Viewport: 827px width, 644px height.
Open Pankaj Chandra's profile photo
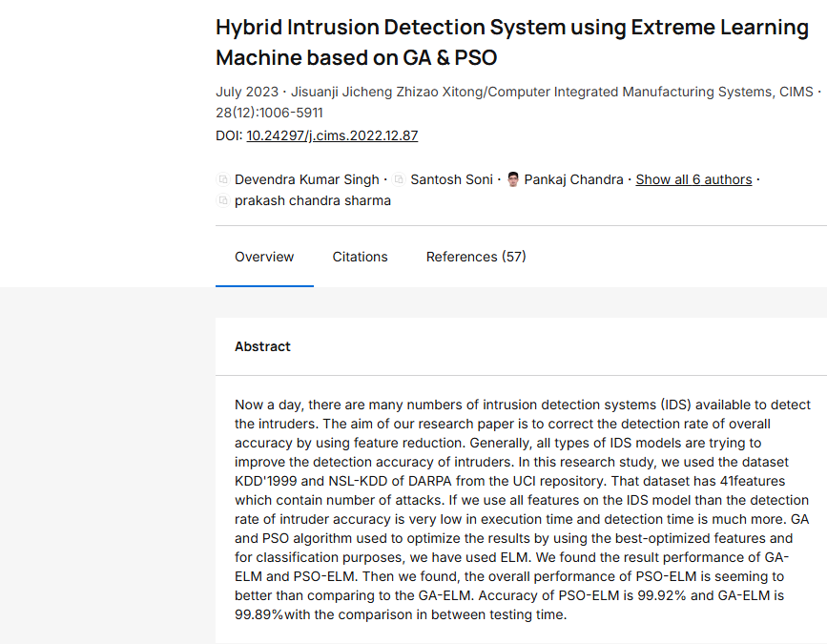coord(513,179)
